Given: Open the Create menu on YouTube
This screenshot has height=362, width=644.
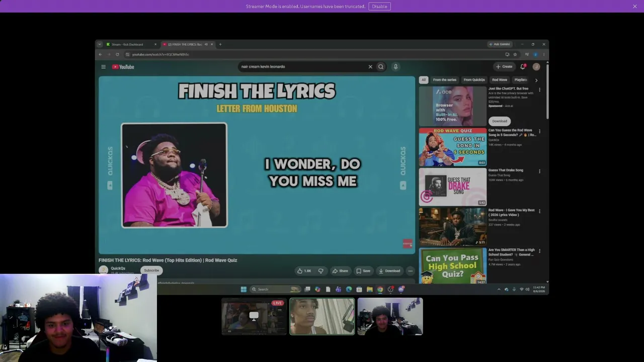Looking at the screenshot, I should pos(504,66).
